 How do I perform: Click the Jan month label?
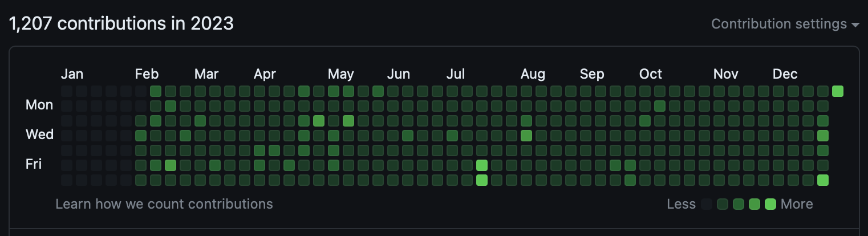72,74
